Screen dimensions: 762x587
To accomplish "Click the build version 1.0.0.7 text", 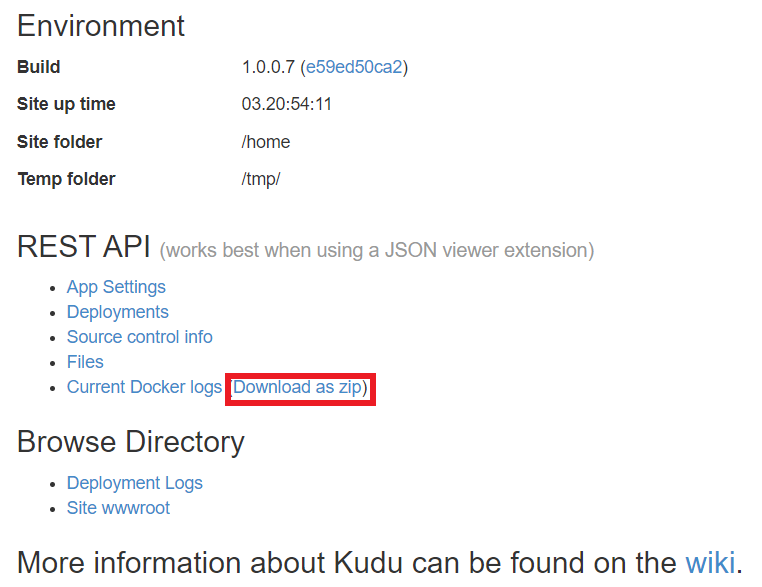I will (x=268, y=67).
